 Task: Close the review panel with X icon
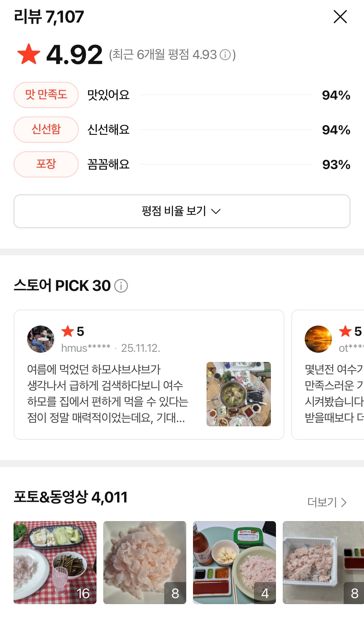340,17
